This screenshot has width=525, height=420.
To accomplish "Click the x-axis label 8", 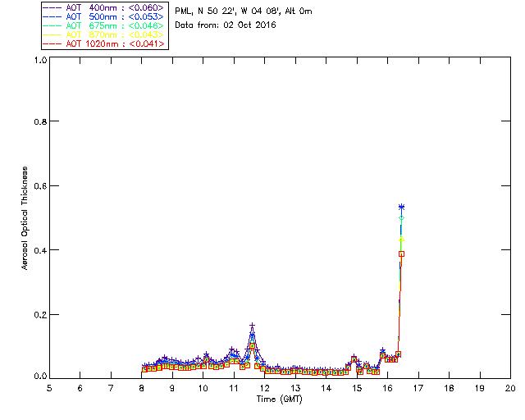I will point(141,388).
